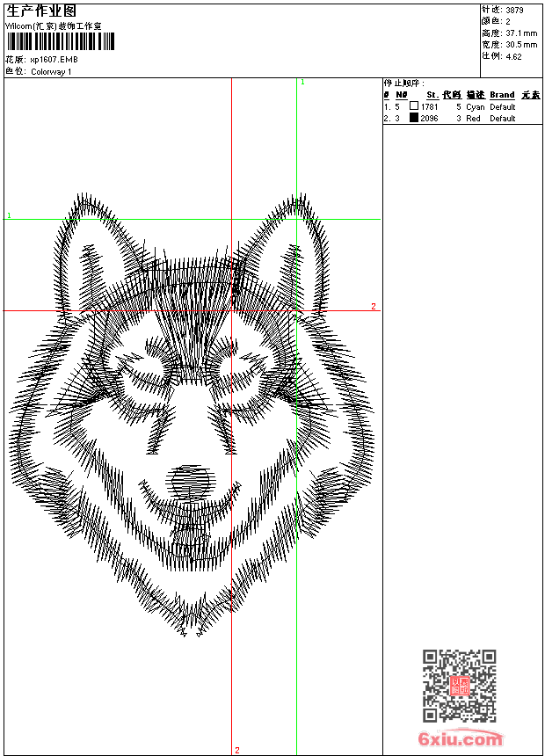This screenshot has height=756, width=545.
Task: Click the height value 37.1 mm
Action: 520,33
